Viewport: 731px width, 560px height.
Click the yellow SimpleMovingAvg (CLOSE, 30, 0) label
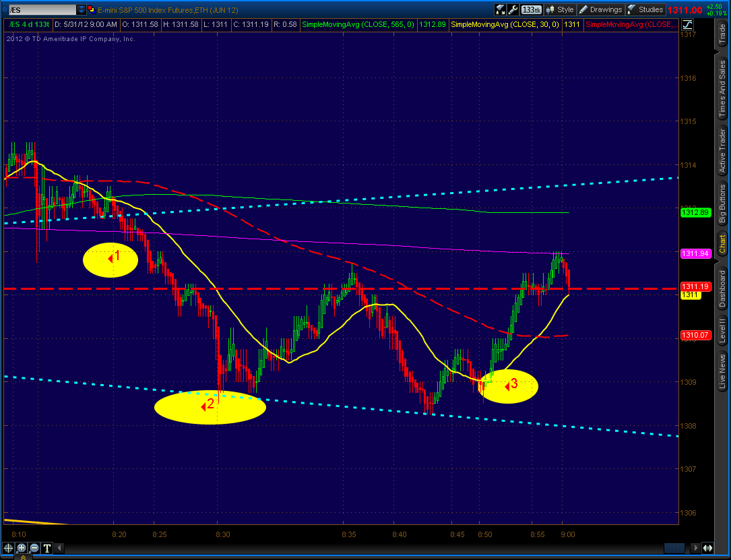(505, 24)
